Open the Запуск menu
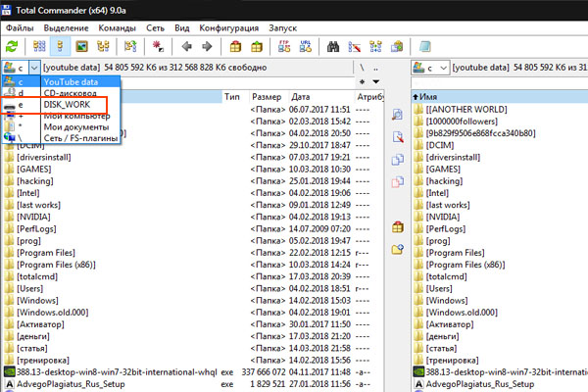This screenshot has width=588, height=392. (x=283, y=28)
